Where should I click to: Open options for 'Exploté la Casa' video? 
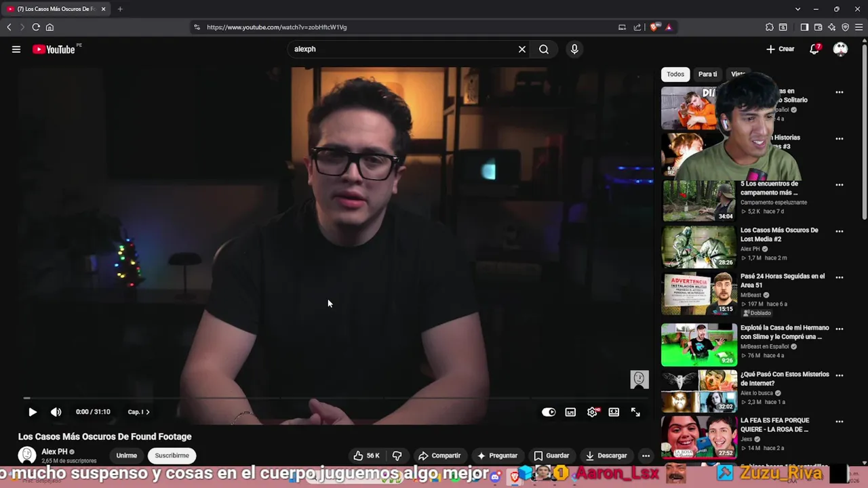[x=840, y=329]
